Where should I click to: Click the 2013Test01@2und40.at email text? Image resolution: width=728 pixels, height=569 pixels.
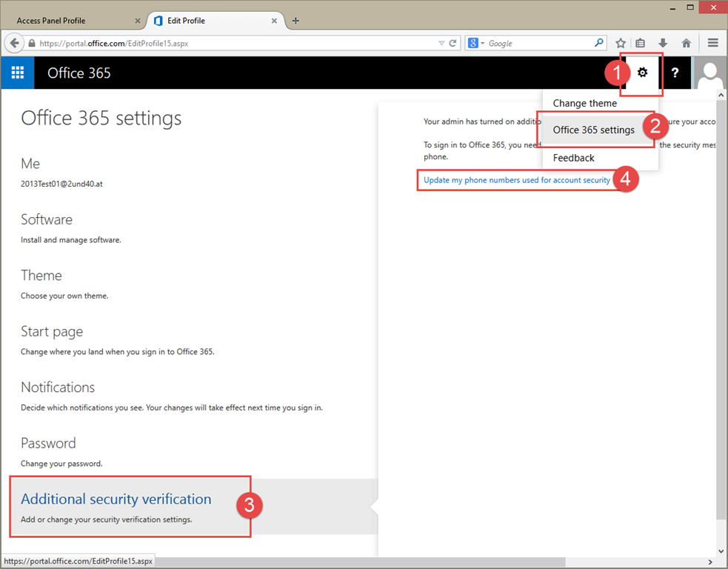pyautogui.click(x=61, y=184)
